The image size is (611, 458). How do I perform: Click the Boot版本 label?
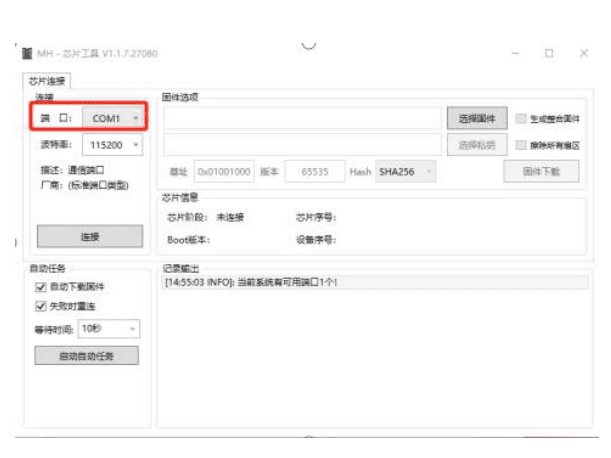click(189, 240)
